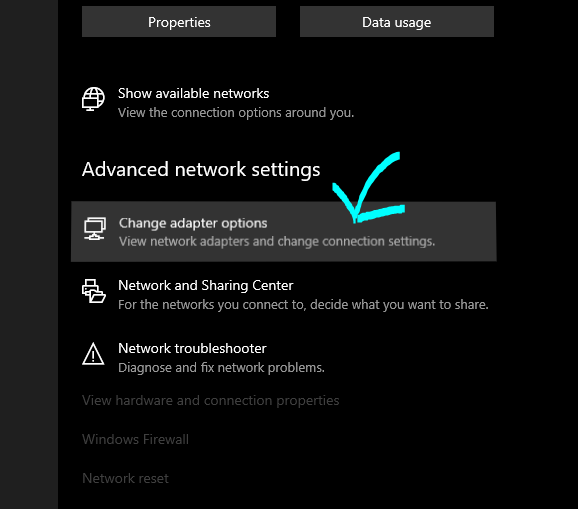This screenshot has height=509, width=578.
Task: Click the Advanced network settings heading
Action: click(x=201, y=169)
